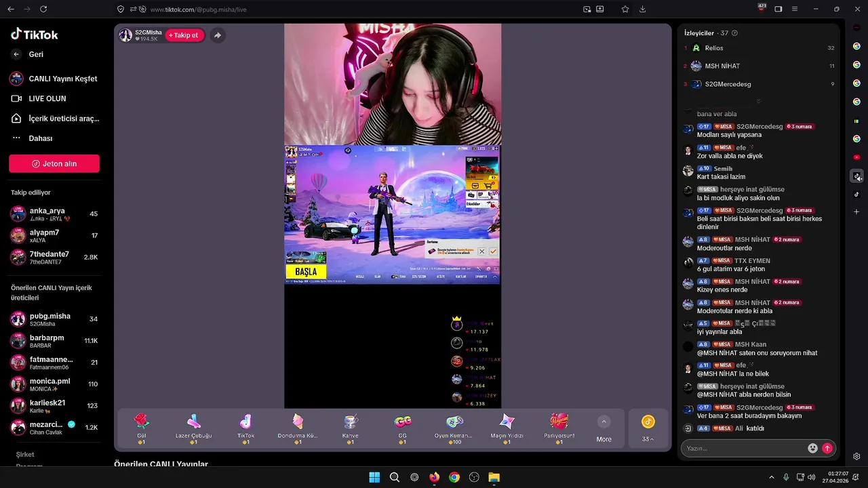Image resolution: width=868 pixels, height=488 pixels.
Task: Open alyapm7 live stream
Action: 54,236
